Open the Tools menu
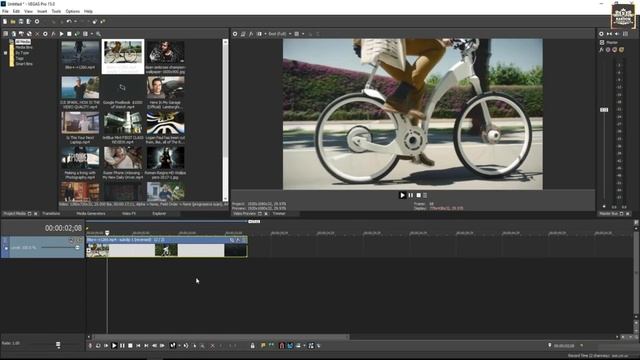Image resolution: width=640 pixels, height=360 pixels. (56, 11)
